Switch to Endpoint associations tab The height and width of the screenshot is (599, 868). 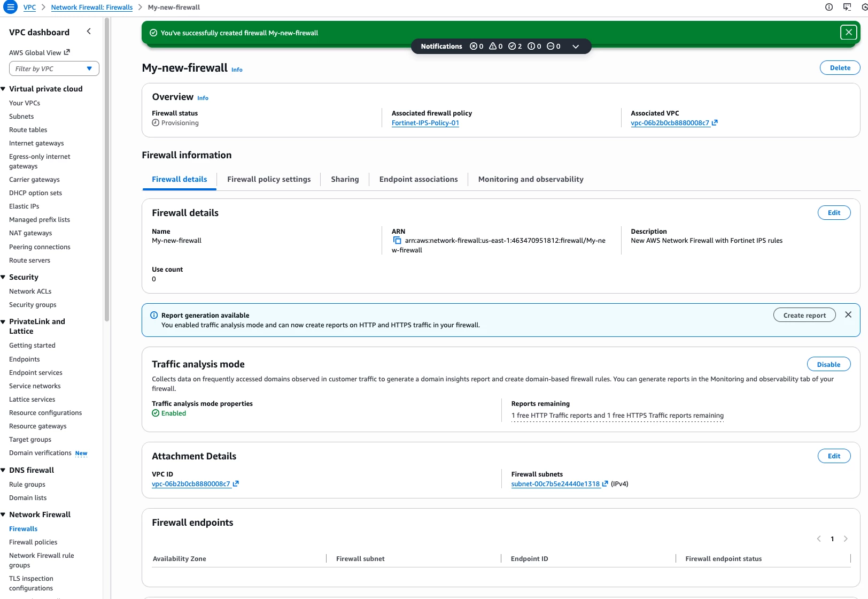418,179
